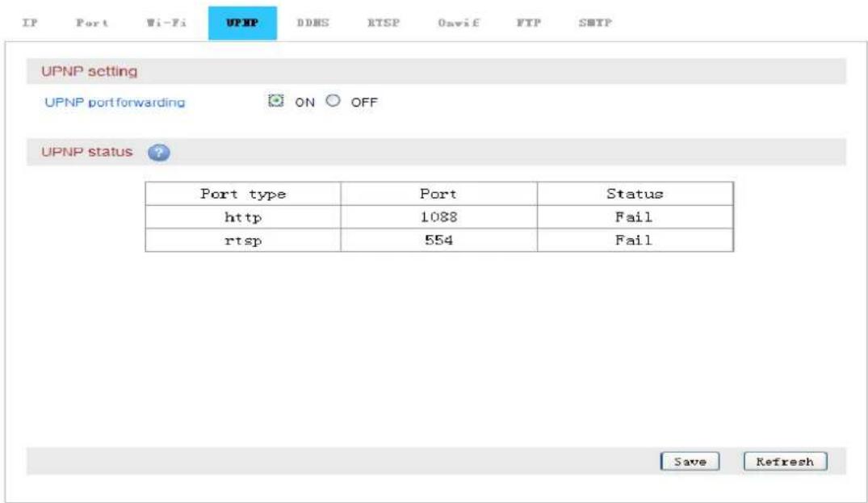Select the 'Port type' column header

tap(243, 194)
